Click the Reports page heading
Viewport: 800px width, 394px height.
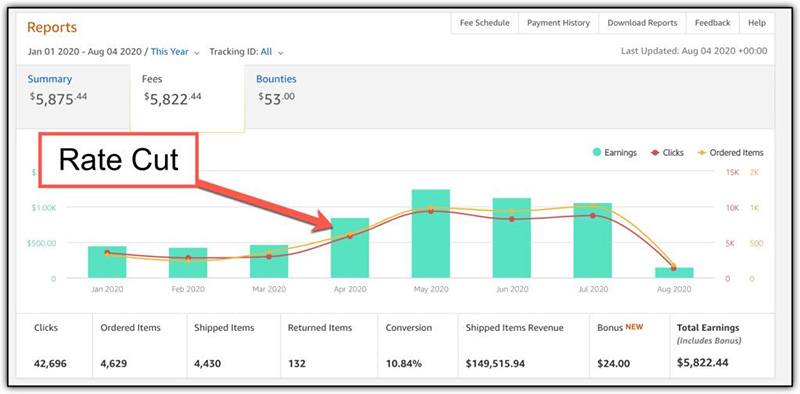pos(52,28)
